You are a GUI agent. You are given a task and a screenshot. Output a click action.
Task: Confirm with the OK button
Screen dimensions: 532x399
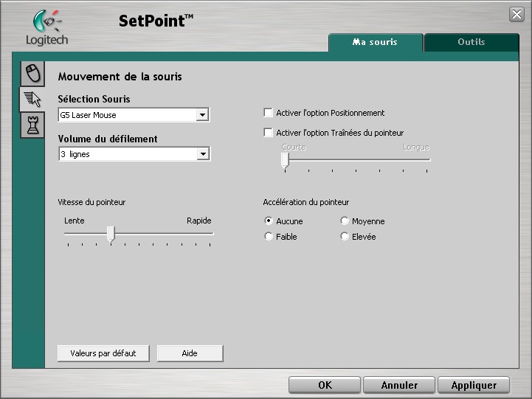[x=325, y=385]
